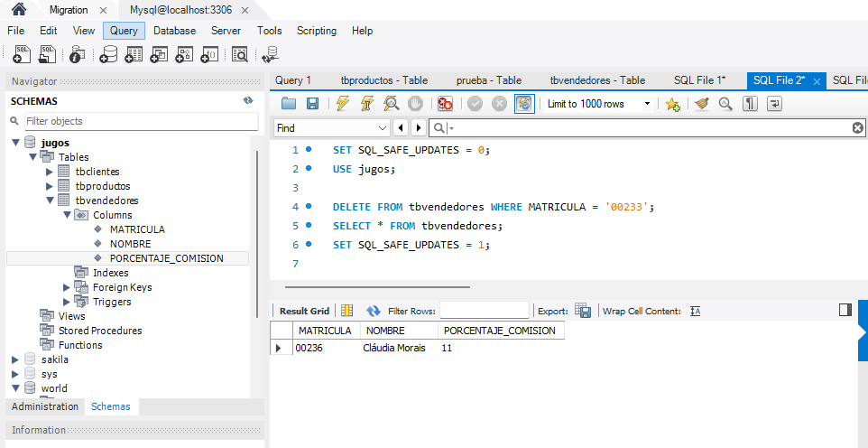Reconnect to DBMS icon
The width and height of the screenshot is (868, 448).
click(x=270, y=54)
